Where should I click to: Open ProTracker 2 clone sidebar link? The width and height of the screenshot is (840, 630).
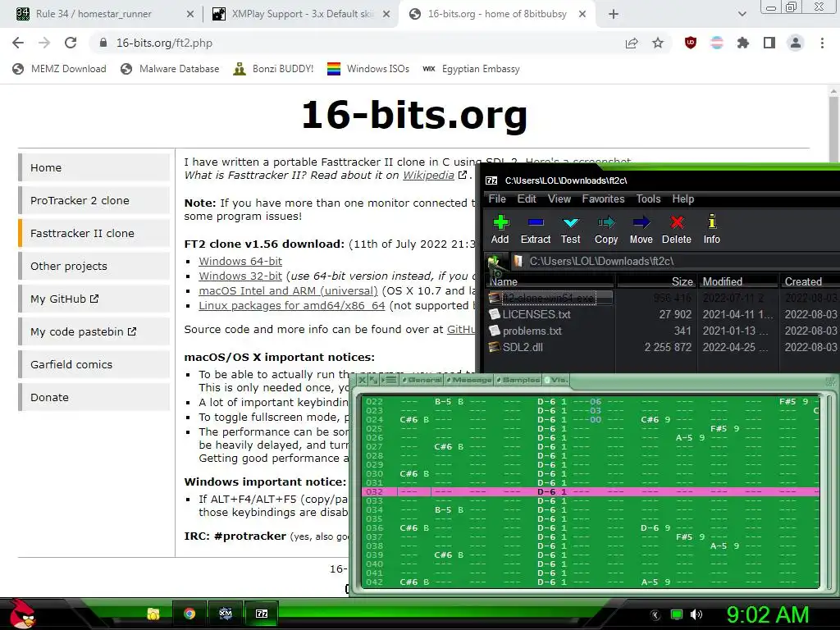click(94, 200)
